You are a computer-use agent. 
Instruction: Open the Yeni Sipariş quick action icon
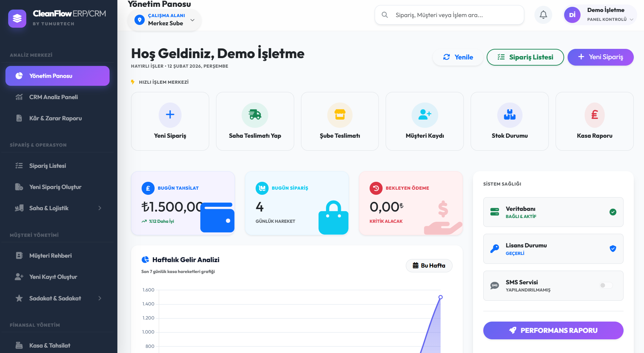click(170, 115)
